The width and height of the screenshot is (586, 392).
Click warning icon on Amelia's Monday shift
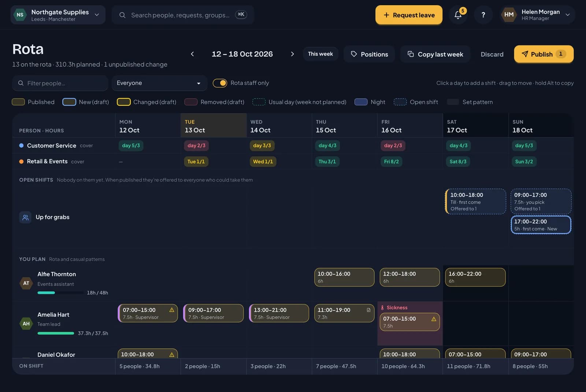tap(172, 310)
